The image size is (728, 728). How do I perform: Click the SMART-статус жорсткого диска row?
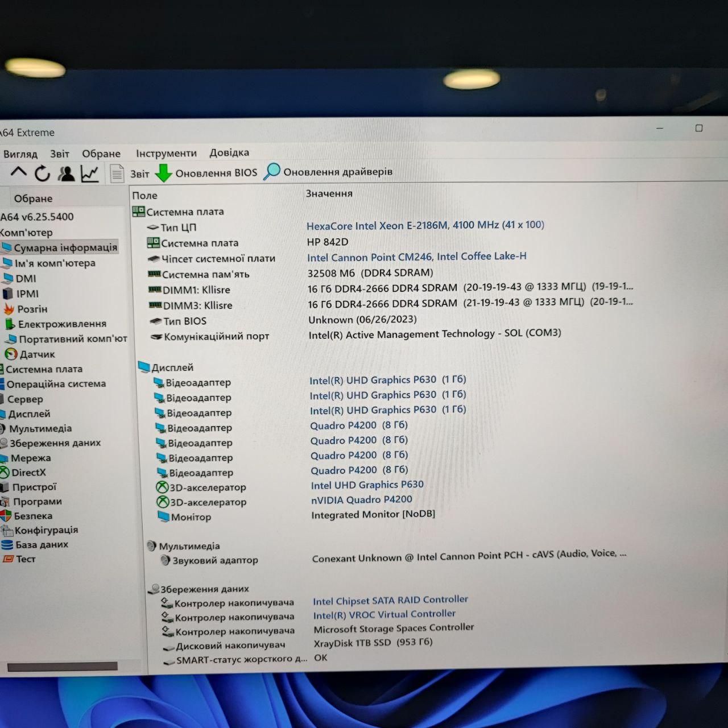click(x=242, y=659)
